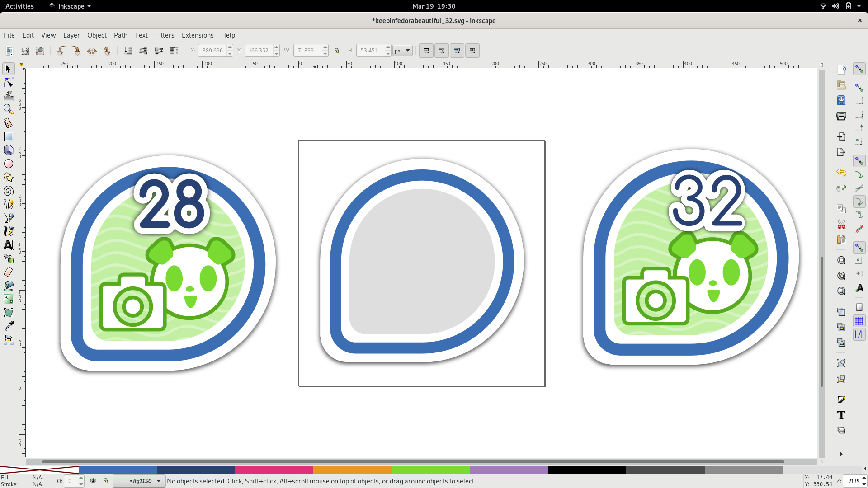Image resolution: width=868 pixels, height=488 pixels.
Task: Choose the Spiral tool
Action: pos(8,191)
